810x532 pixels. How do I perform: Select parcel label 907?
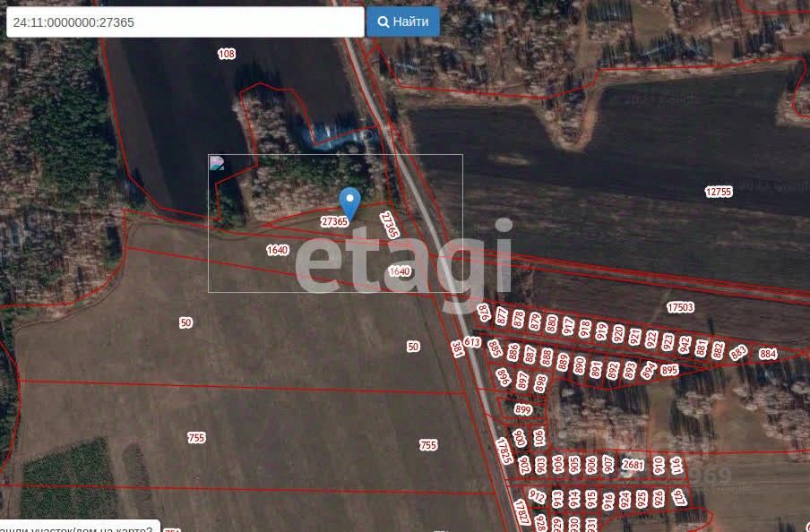(608, 465)
